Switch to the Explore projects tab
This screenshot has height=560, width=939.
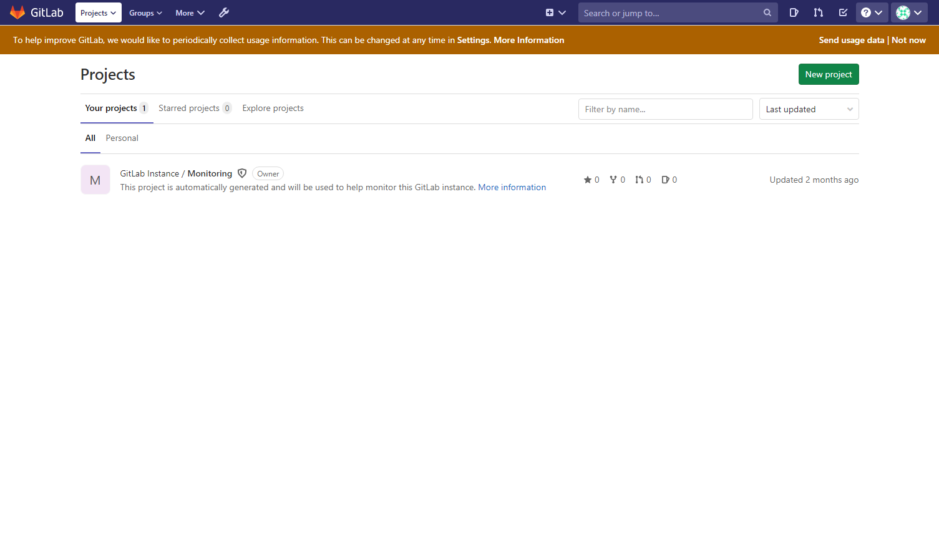tap(273, 108)
